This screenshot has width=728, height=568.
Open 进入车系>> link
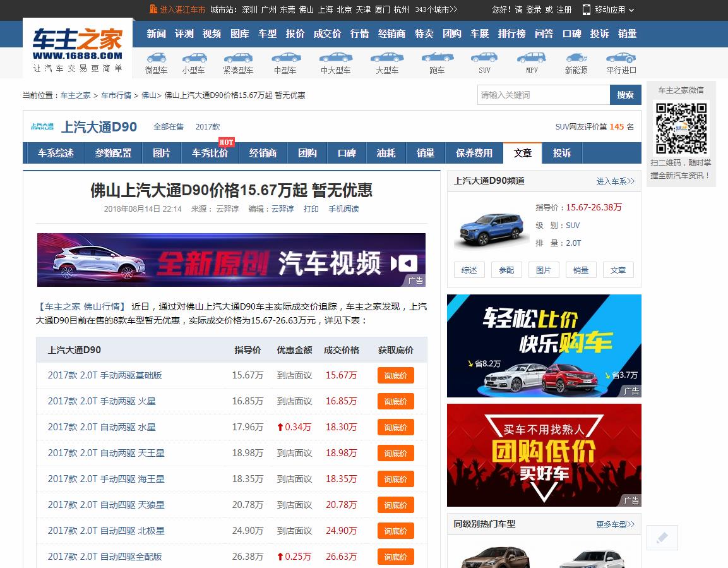(615, 181)
